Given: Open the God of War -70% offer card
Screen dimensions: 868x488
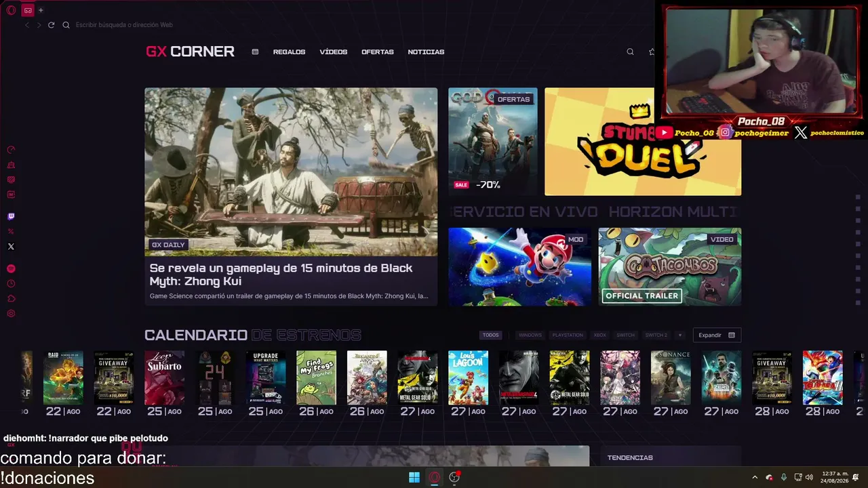Looking at the screenshot, I should click(493, 142).
